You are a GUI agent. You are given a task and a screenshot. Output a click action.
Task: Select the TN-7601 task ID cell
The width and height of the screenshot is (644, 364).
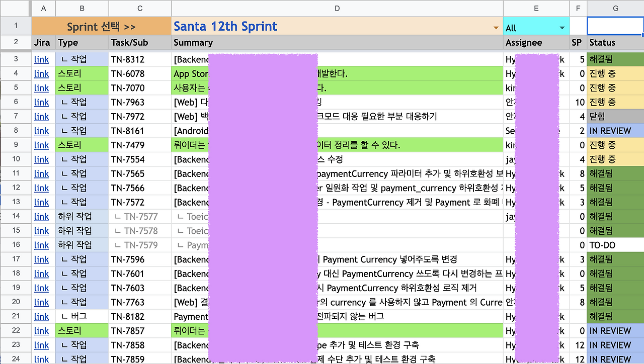(140, 274)
